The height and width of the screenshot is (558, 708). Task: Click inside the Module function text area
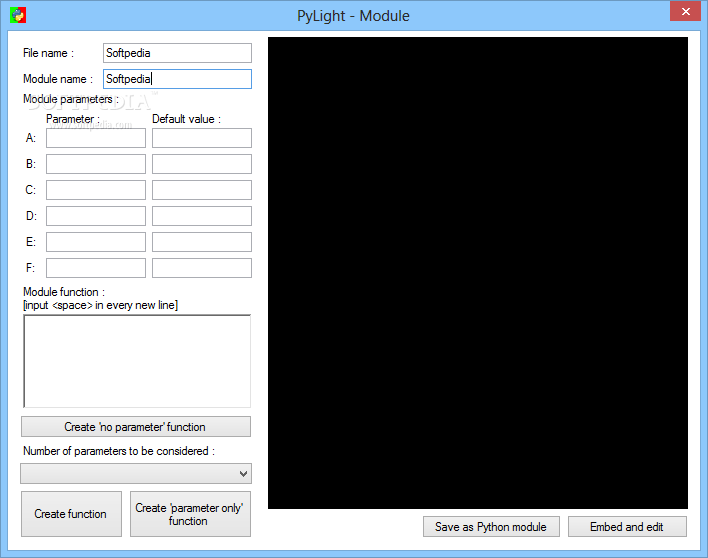(137, 361)
